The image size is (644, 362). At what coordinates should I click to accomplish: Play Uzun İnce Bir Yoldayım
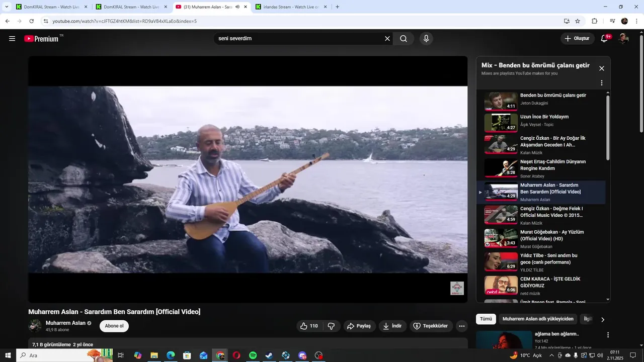[x=541, y=122]
